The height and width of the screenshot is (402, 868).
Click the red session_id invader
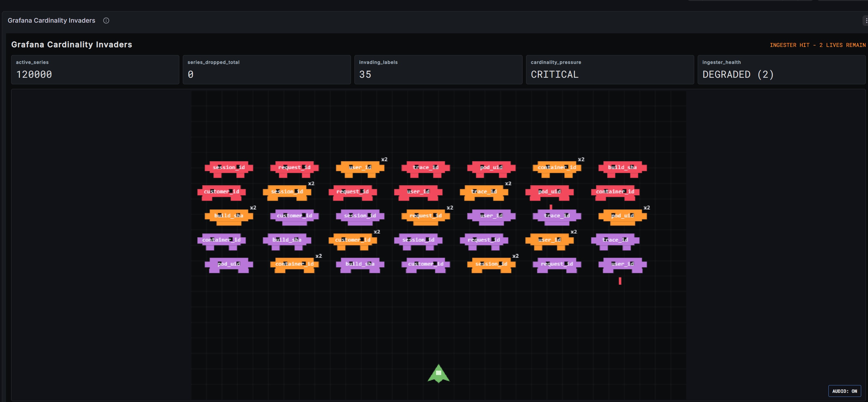(229, 169)
